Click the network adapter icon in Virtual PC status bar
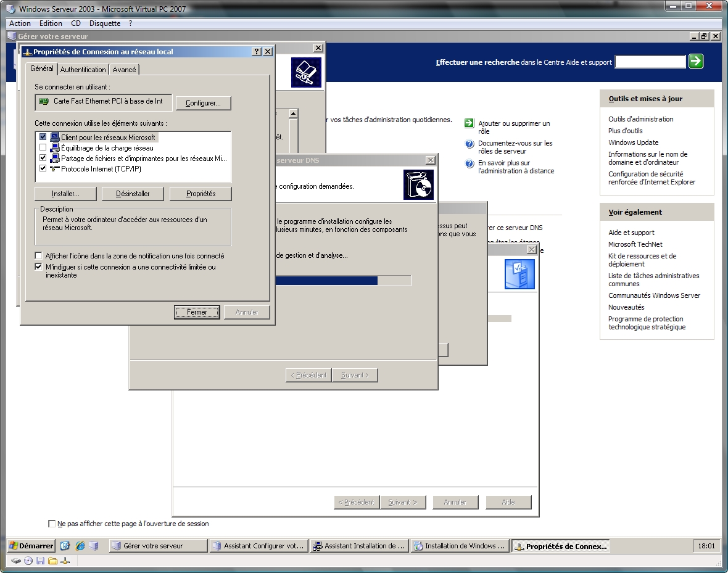The image size is (728, 573). (x=65, y=561)
